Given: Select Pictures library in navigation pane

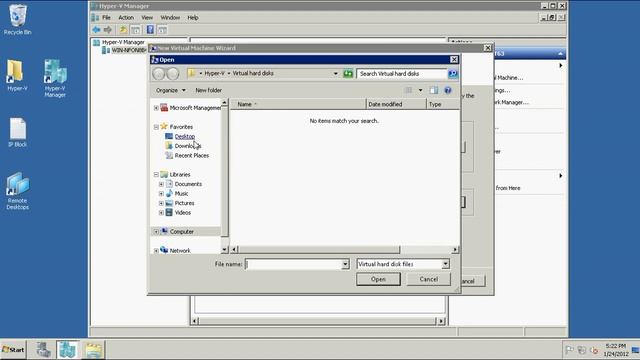Looking at the screenshot, I should 184,203.
